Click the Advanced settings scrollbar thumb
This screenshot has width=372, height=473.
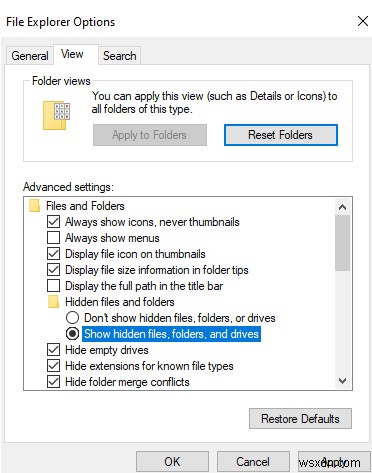click(342, 243)
